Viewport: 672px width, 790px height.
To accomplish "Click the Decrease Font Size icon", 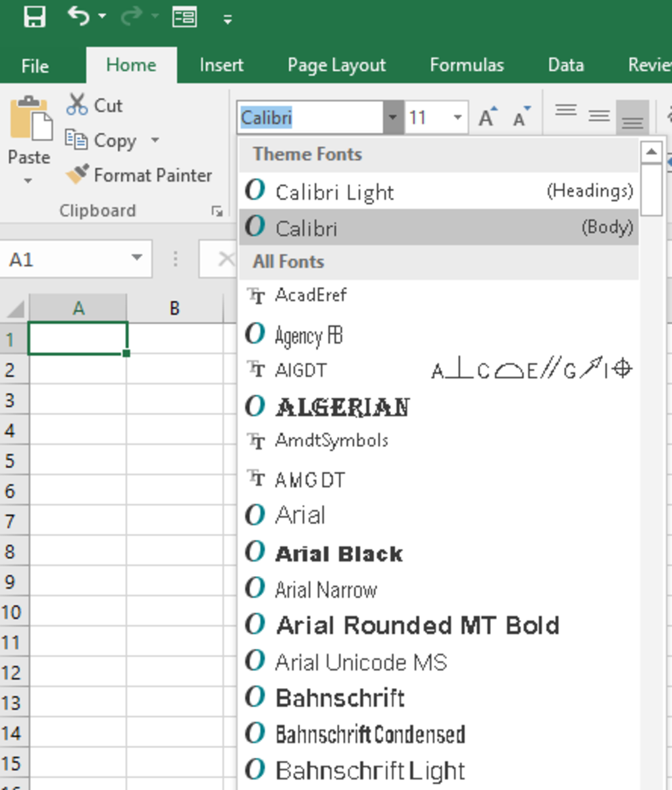I will coord(519,117).
